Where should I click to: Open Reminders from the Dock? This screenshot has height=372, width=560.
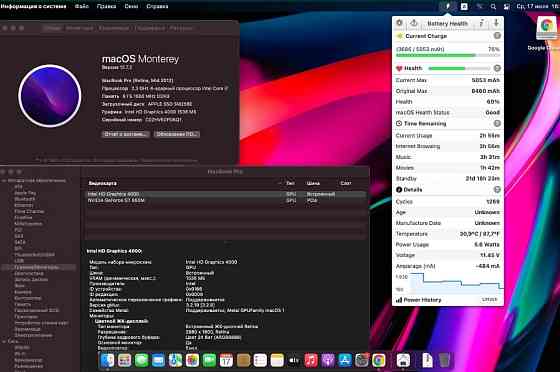pyautogui.click(x=260, y=360)
